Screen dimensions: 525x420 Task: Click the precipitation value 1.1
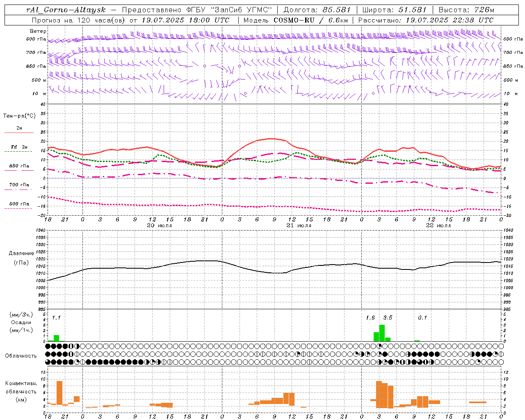pyautogui.click(x=56, y=318)
